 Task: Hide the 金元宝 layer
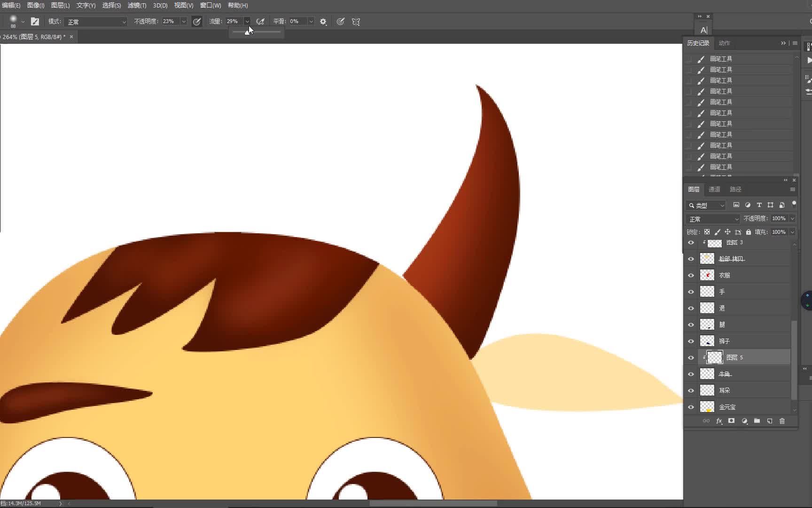(x=691, y=407)
